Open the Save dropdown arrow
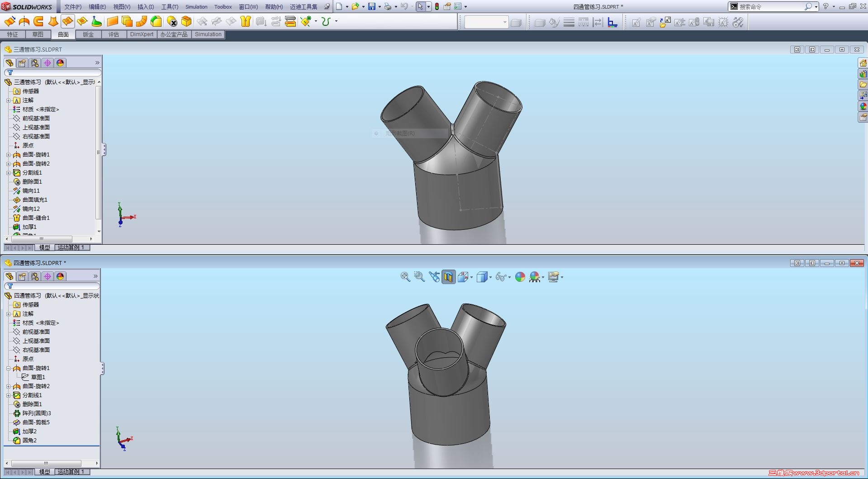Image resolution: width=868 pixels, height=479 pixels. tap(379, 7)
